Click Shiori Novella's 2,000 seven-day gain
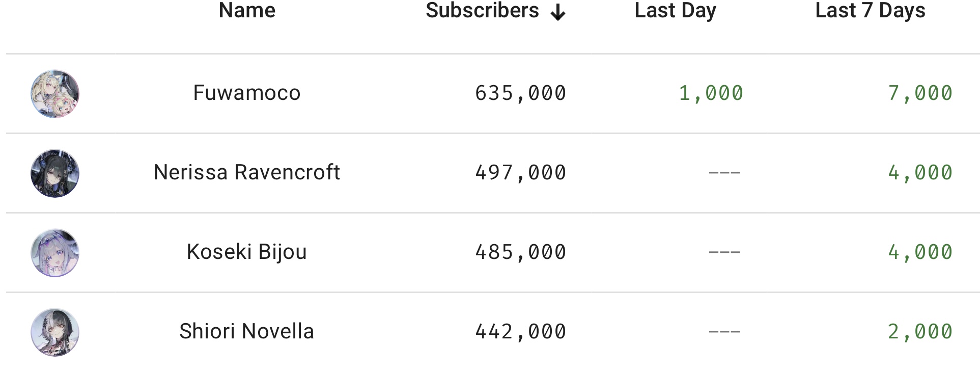 (x=920, y=332)
